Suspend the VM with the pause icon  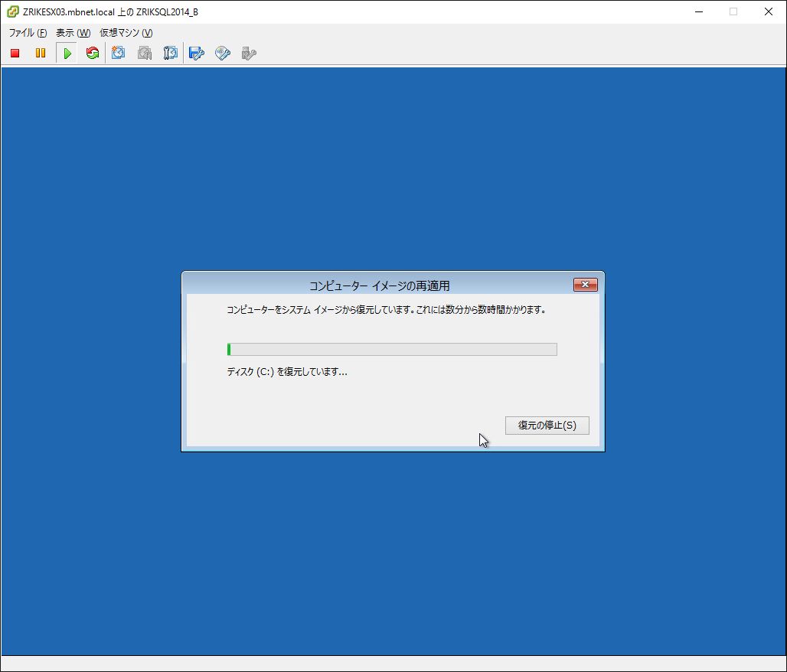pos(41,53)
